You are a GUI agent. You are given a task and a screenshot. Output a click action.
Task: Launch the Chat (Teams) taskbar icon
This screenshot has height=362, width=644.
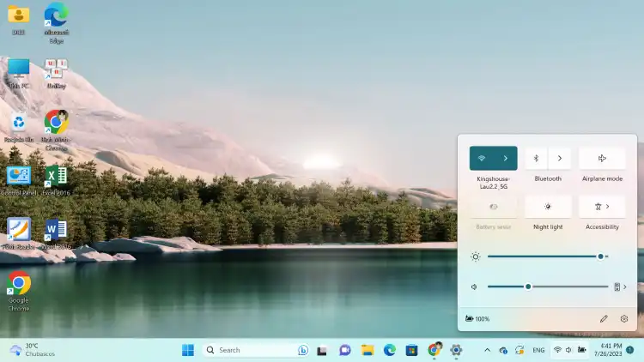344,350
